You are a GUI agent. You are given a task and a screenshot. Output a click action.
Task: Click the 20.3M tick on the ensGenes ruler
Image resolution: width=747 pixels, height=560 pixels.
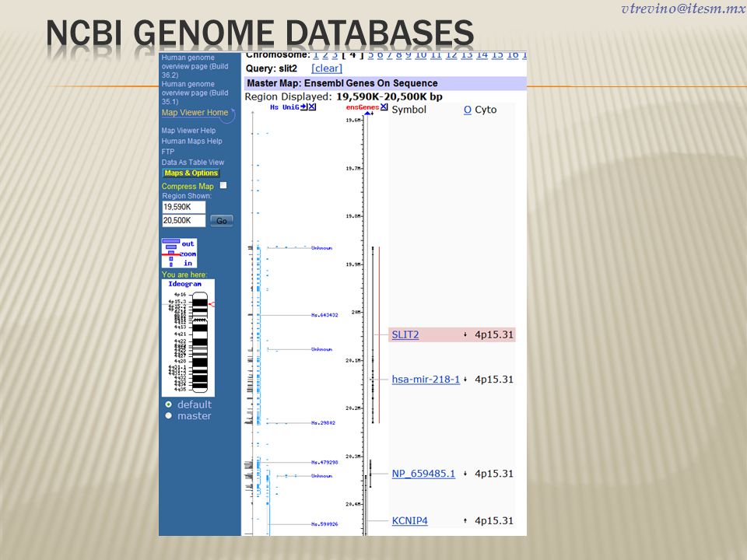click(x=355, y=457)
